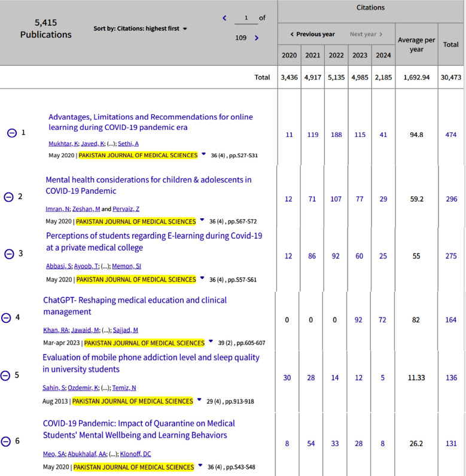
Task: Open author Zeshan, M profile
Action: pyautogui.click(x=86, y=209)
